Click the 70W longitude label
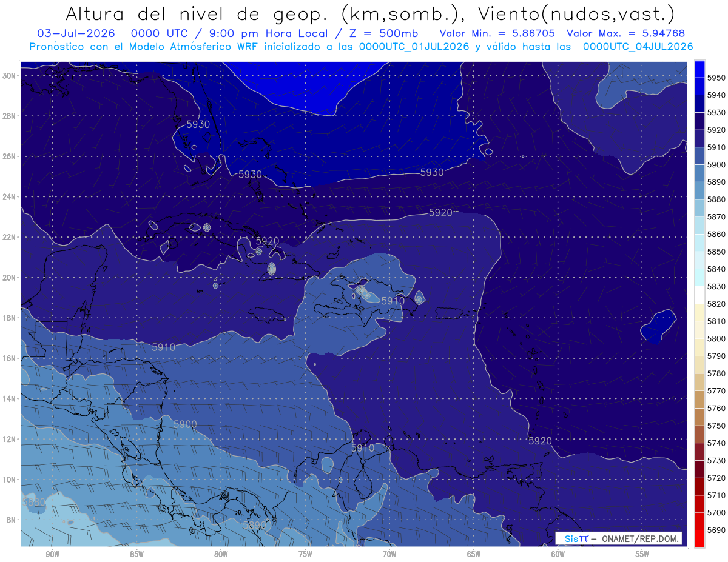Image resolution: width=728 pixels, height=562 pixels. click(x=389, y=554)
